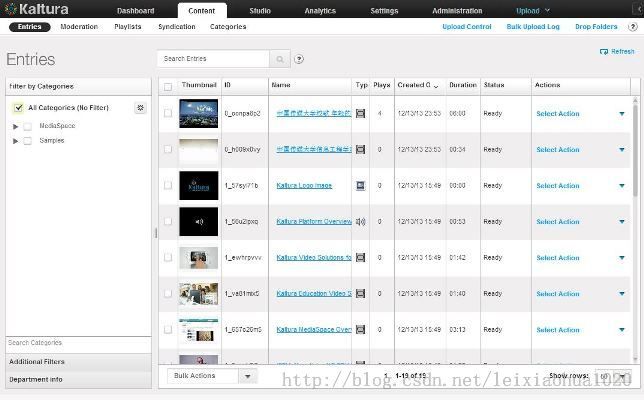Select all entries with header checkbox
Image resolution: width=644 pixels, height=400 pixels.
pos(168,87)
